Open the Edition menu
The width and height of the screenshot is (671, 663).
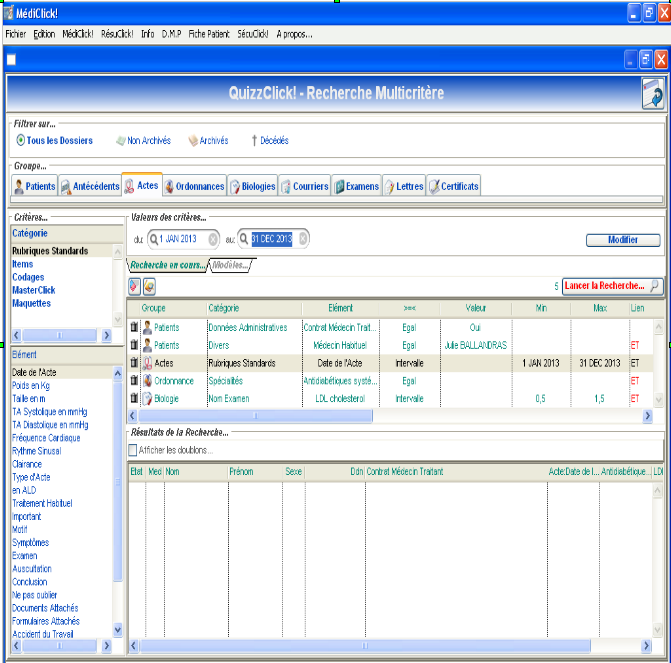[44, 34]
